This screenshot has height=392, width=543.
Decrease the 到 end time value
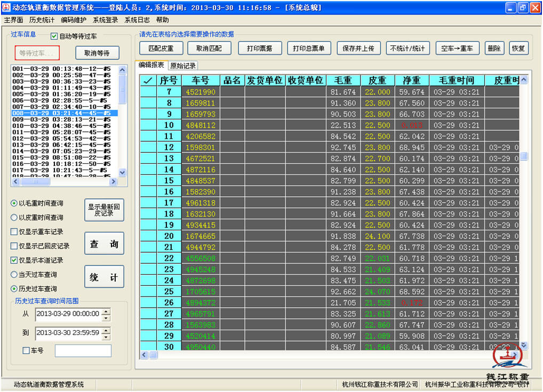click(107, 337)
